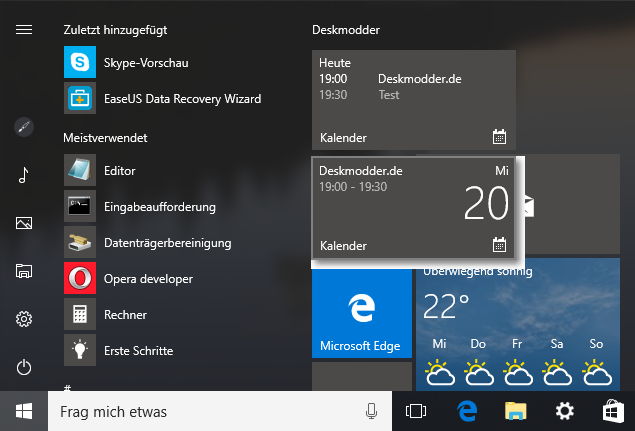Open the Microsoft Edge tile
Screen dimensions: 635x431
click(362, 313)
